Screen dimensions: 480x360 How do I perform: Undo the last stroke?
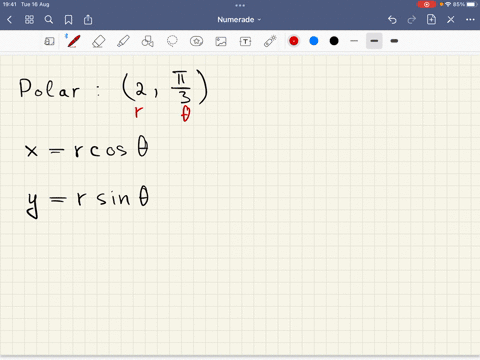point(392,20)
